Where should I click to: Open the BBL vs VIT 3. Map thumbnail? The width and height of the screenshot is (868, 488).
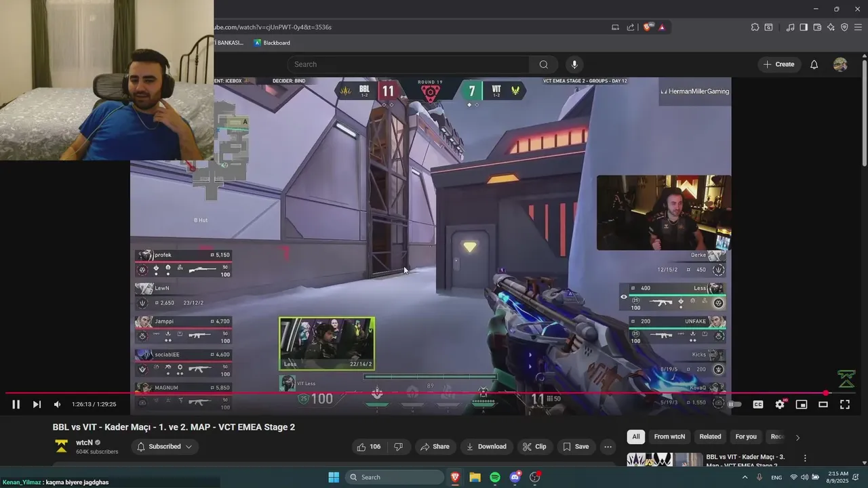[665, 460]
